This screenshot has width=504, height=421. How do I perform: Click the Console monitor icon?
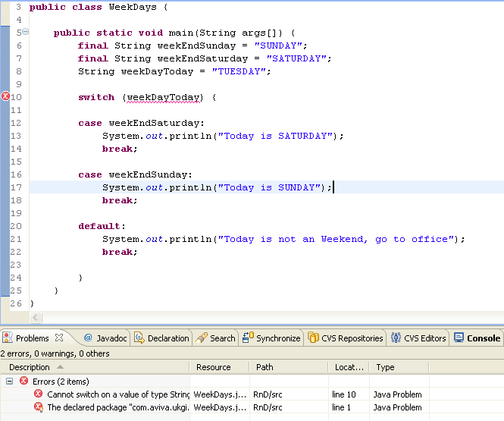coord(459,337)
